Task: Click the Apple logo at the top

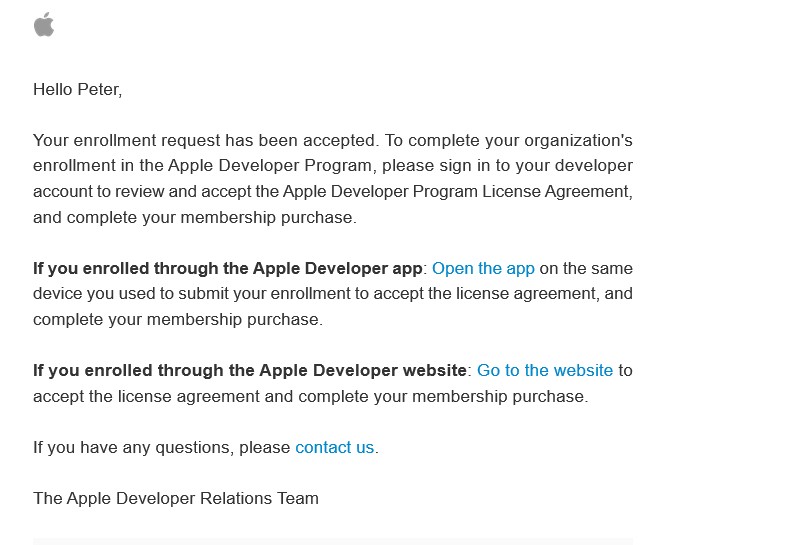Action: (44, 24)
